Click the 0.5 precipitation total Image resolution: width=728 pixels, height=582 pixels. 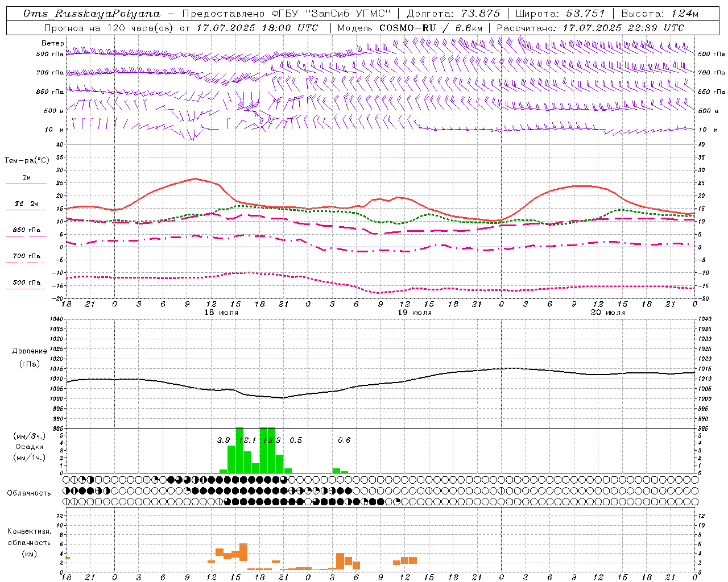click(x=296, y=440)
